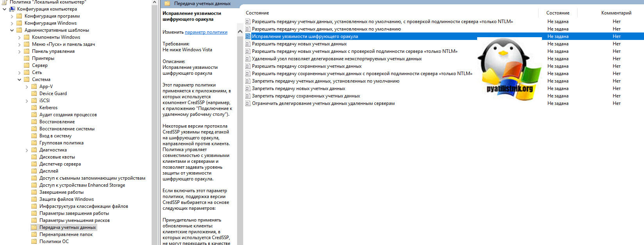Screen dimensions: 644x245
Task: Expand the 'Диагностика' tree node
Action: coord(27,150)
